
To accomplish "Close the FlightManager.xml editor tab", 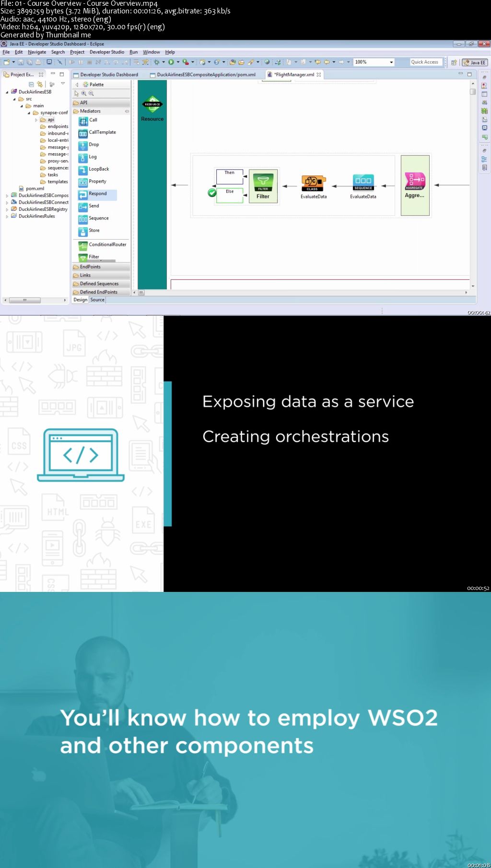I will (x=319, y=75).
